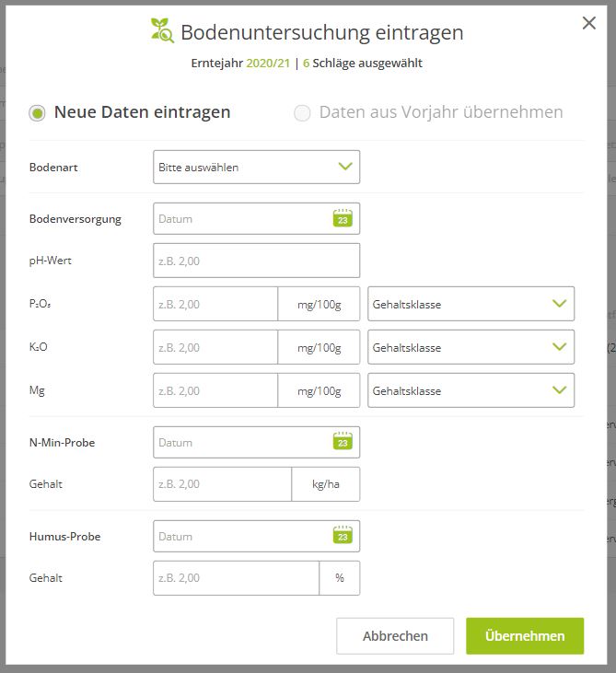Image resolution: width=616 pixels, height=673 pixels.
Task: Confirm with the Übernehmen button
Action: pos(525,636)
